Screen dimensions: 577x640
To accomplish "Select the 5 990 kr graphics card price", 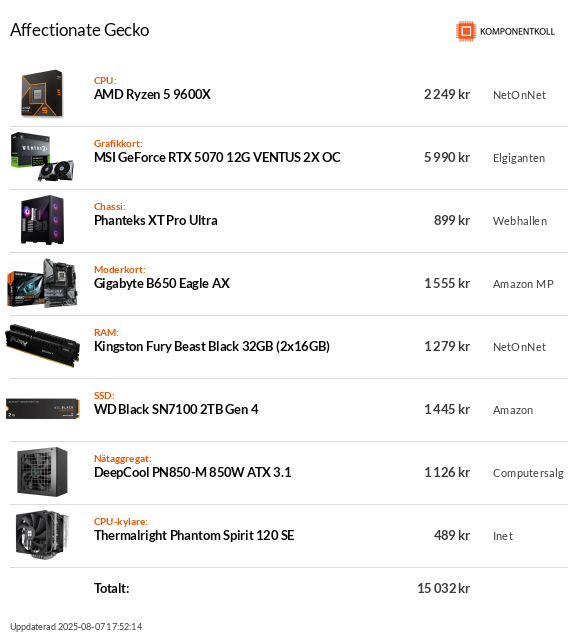I will 447,157.
